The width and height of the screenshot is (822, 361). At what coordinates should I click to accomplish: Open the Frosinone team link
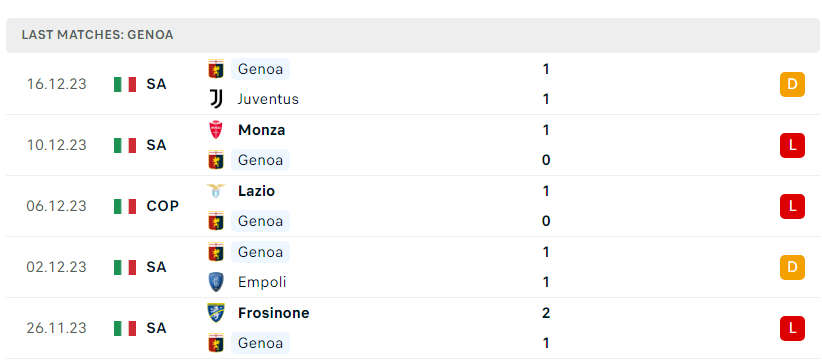[273, 313]
